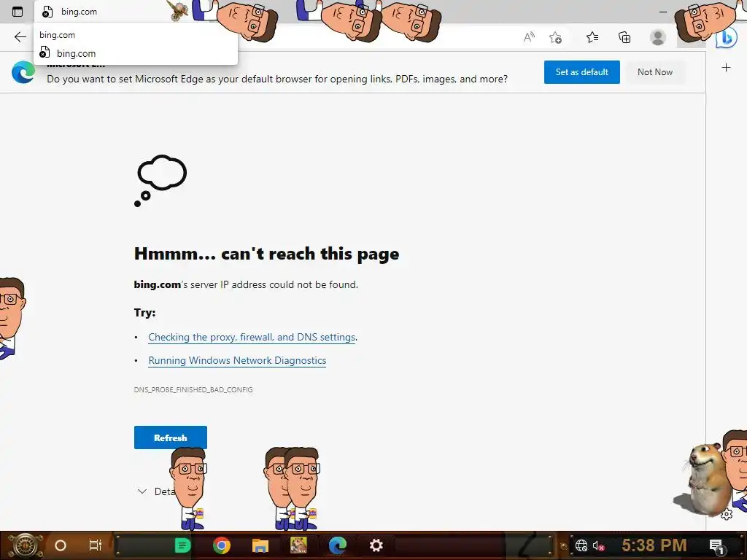
Task: Open the notification center icon
Action: click(x=716, y=546)
